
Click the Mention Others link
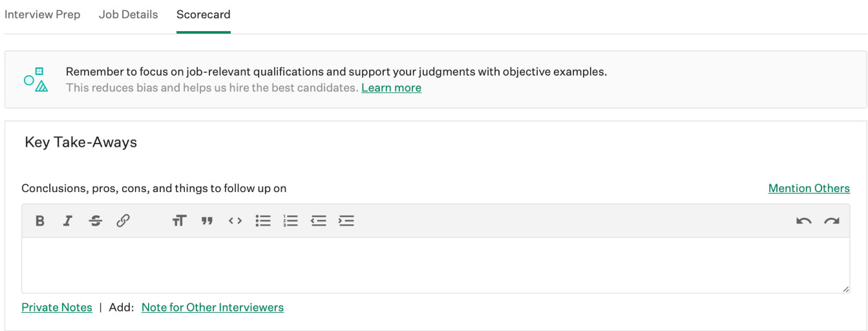point(809,188)
